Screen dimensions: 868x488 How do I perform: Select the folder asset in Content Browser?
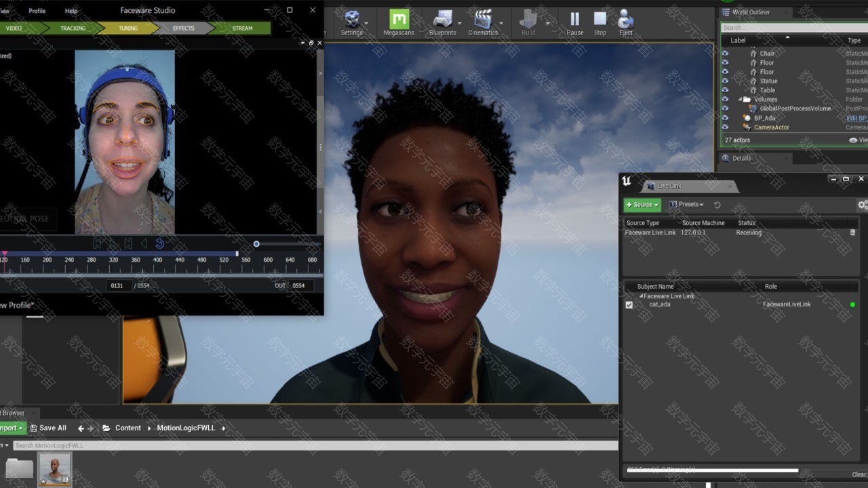click(19, 468)
